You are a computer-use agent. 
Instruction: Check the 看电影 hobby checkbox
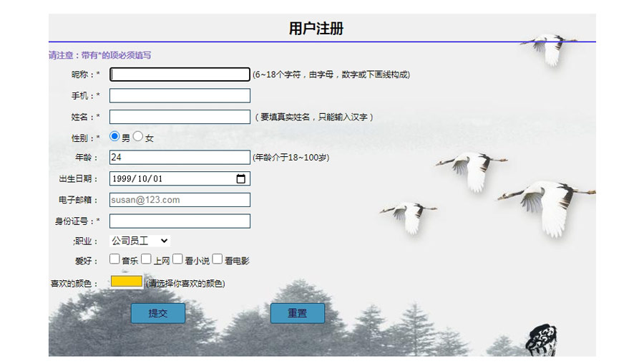point(218,259)
